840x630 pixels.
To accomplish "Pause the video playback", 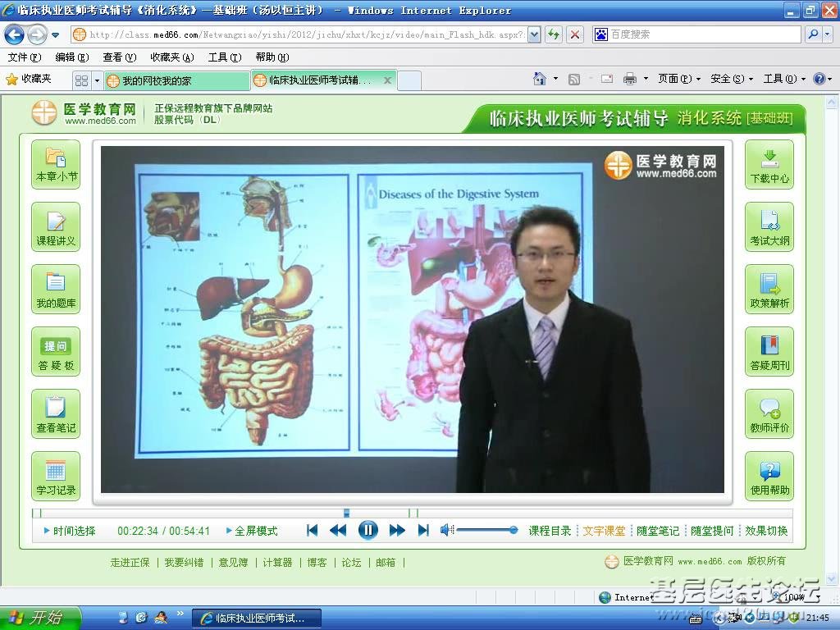I will pos(367,530).
